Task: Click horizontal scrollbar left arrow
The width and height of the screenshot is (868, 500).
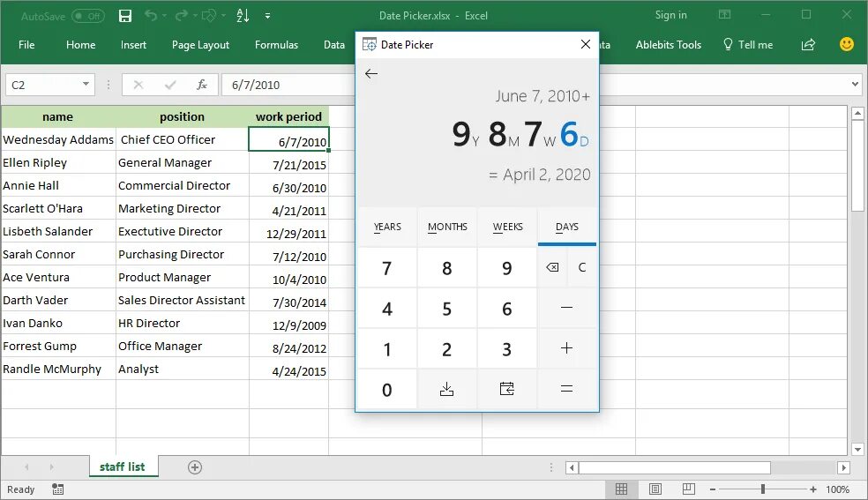Action: 572,468
